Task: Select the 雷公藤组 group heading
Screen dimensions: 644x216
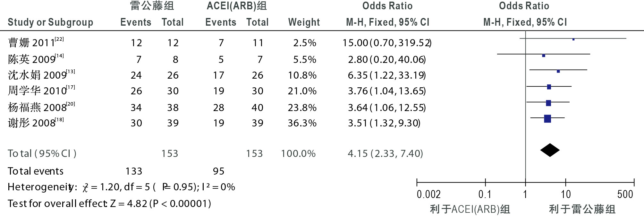Action: click(x=152, y=6)
